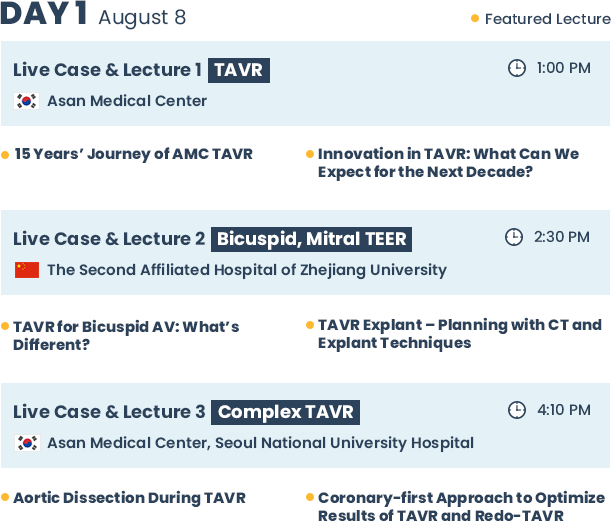The height and width of the screenshot is (522, 612).
Task: Click the Live Case & Lecture 2 heading
Action: [x=109, y=239]
